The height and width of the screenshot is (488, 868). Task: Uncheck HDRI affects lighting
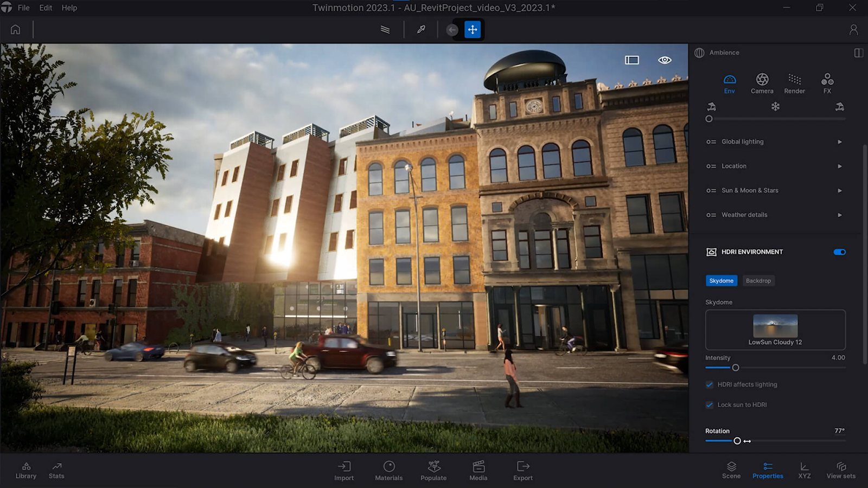[710, 384]
